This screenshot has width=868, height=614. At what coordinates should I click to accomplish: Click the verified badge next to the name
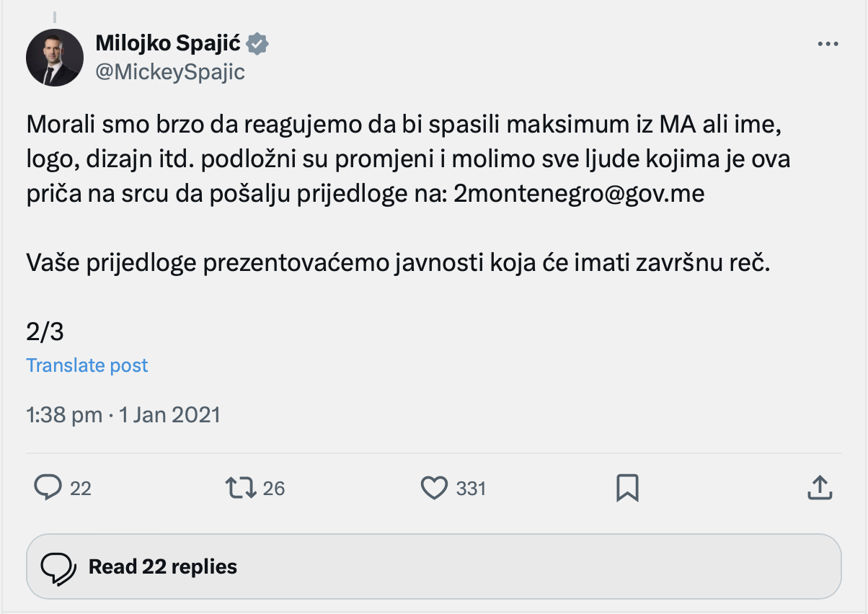pyautogui.click(x=257, y=45)
